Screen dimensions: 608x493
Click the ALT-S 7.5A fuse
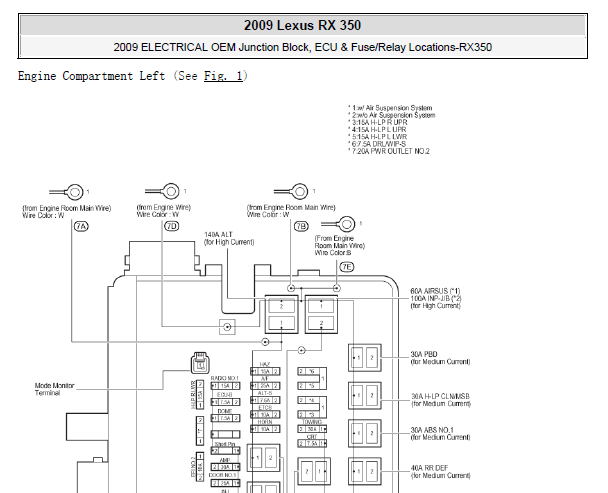265,400
